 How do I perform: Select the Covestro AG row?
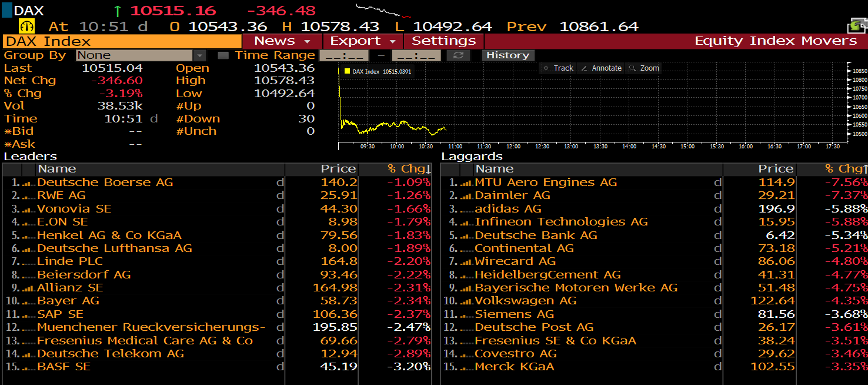click(x=655, y=354)
